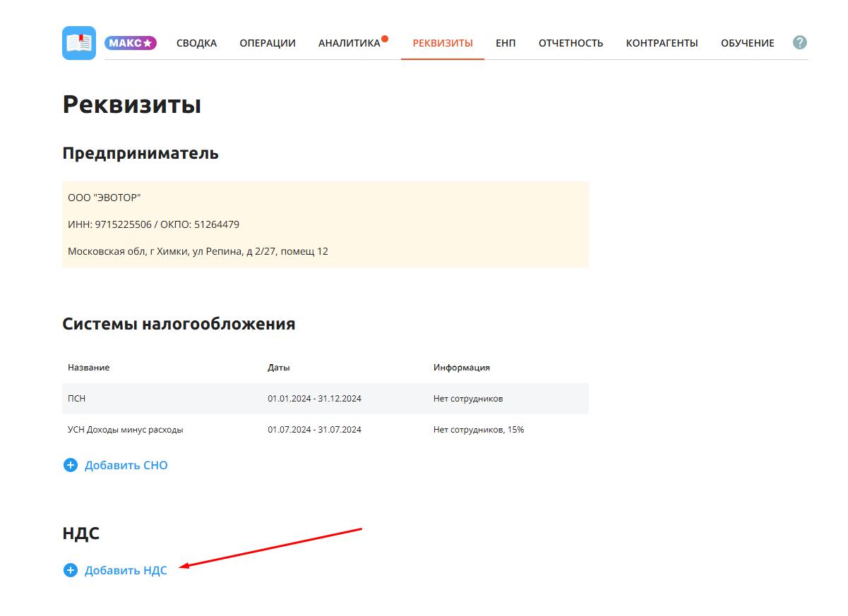
Task: Click the ООО "ЭВОТОР" company name
Action: click(x=104, y=198)
